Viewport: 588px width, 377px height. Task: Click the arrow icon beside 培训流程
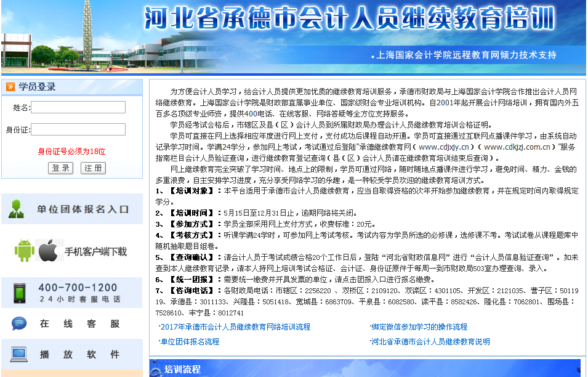tap(157, 370)
